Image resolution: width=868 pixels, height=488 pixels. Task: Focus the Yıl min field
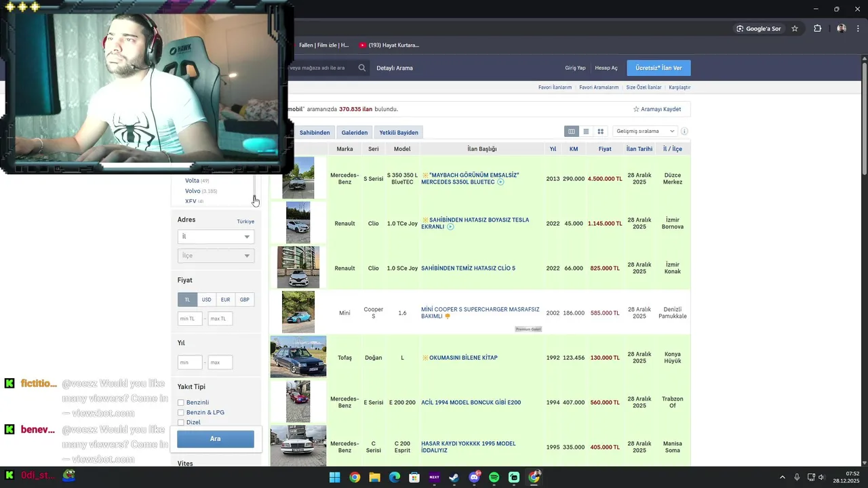[x=190, y=363]
